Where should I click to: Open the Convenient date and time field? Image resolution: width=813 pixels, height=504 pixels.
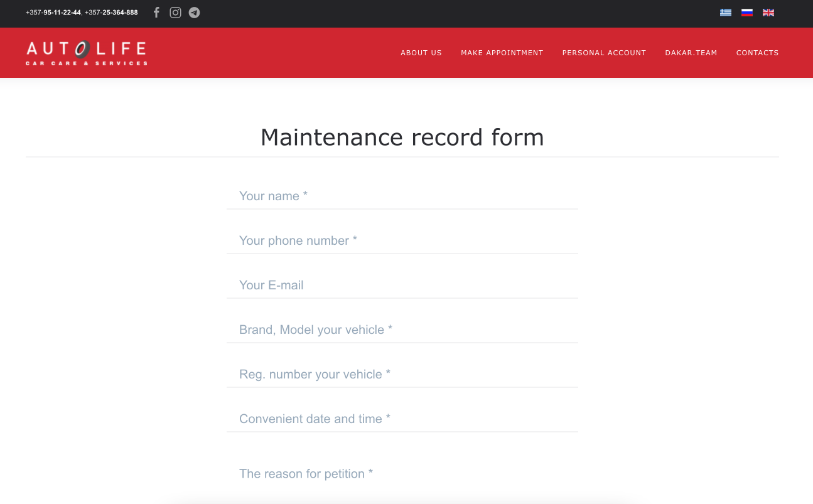pos(402,419)
